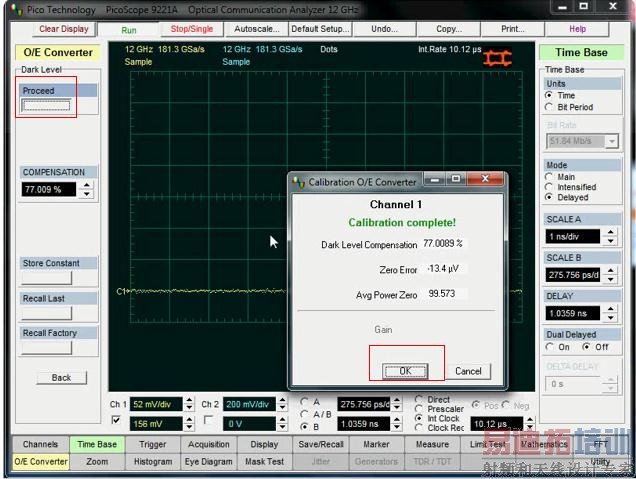Switch to the Trigger tab
The height and width of the screenshot is (479, 636).
tap(152, 444)
